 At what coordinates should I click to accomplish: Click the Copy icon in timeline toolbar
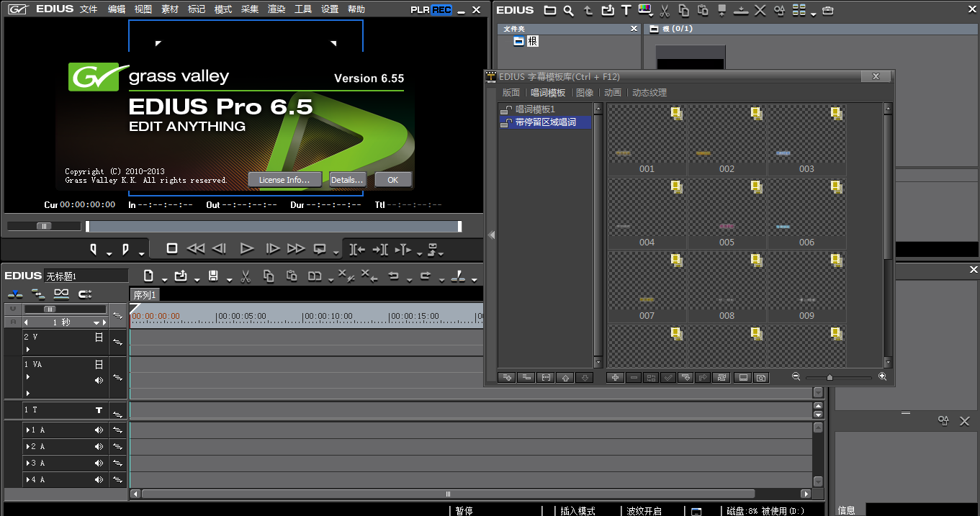click(x=269, y=276)
